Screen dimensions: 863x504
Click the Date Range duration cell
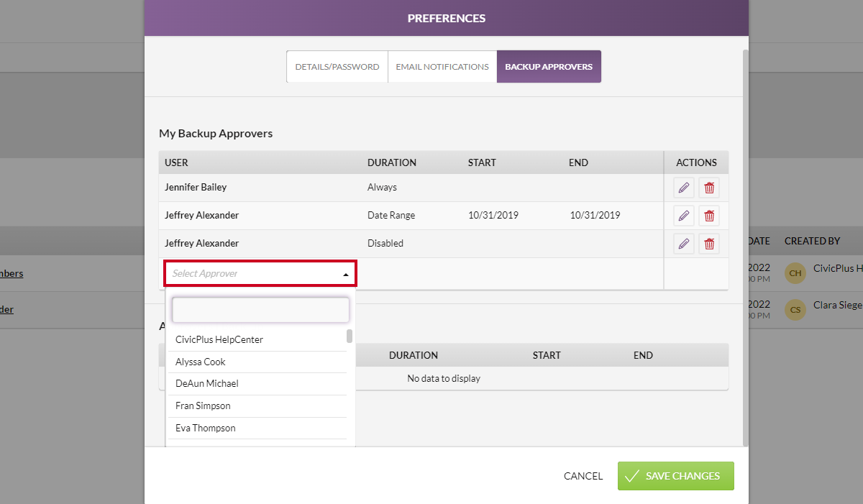pos(391,215)
